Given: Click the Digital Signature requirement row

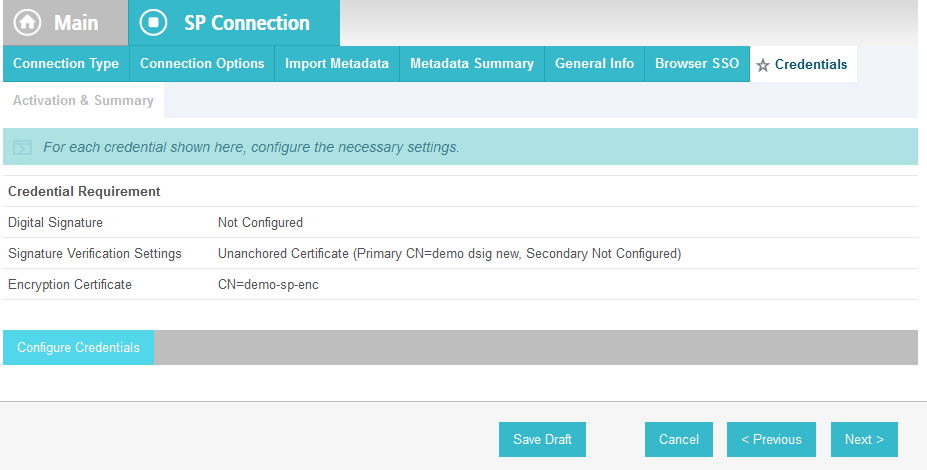Looking at the screenshot, I should (x=461, y=222).
